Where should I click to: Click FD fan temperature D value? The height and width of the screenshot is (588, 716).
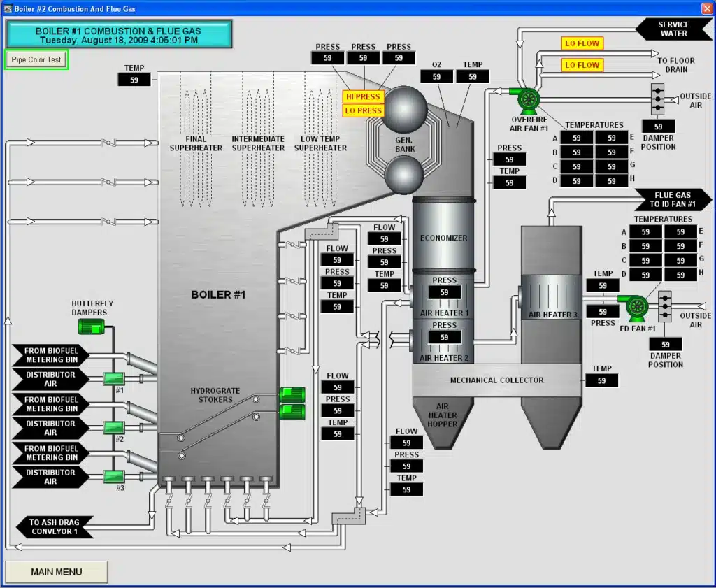pyautogui.click(x=645, y=275)
